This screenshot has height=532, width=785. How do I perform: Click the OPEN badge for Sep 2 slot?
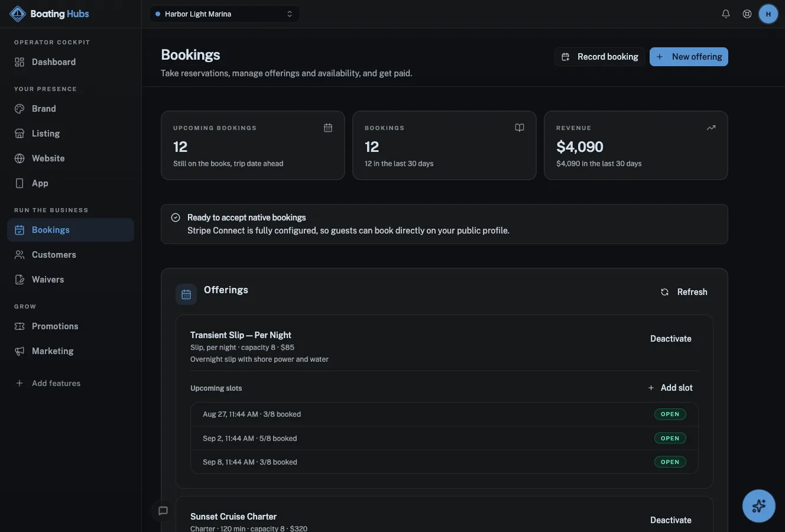point(670,439)
